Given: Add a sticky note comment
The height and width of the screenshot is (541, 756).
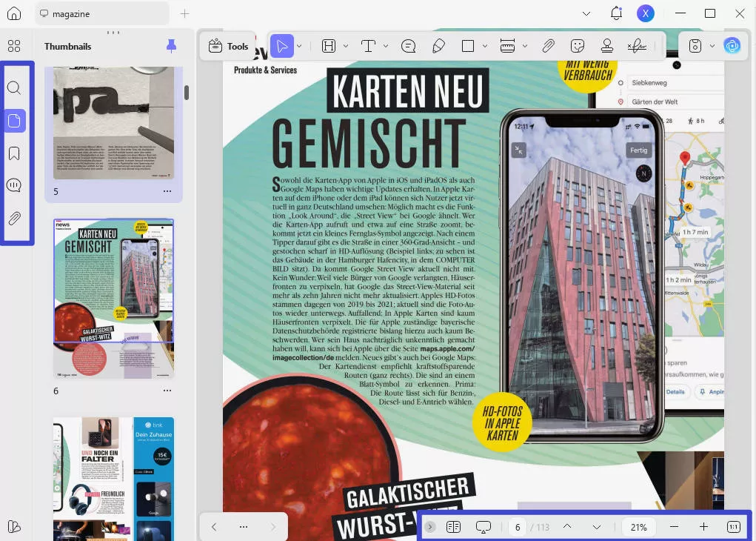Looking at the screenshot, I should tap(407, 46).
